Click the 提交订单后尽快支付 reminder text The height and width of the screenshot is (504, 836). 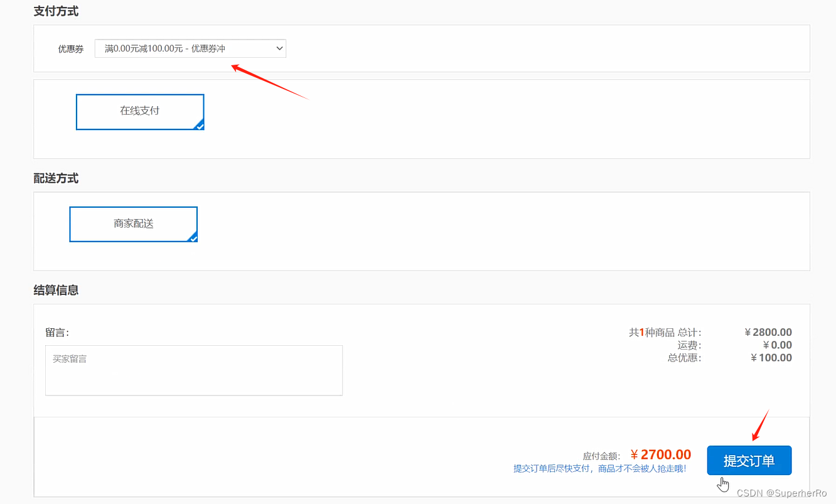coord(600,468)
